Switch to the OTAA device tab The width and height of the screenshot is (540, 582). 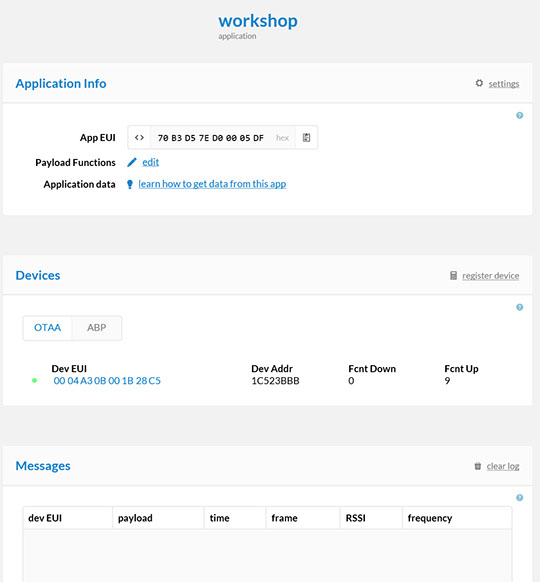click(47, 328)
